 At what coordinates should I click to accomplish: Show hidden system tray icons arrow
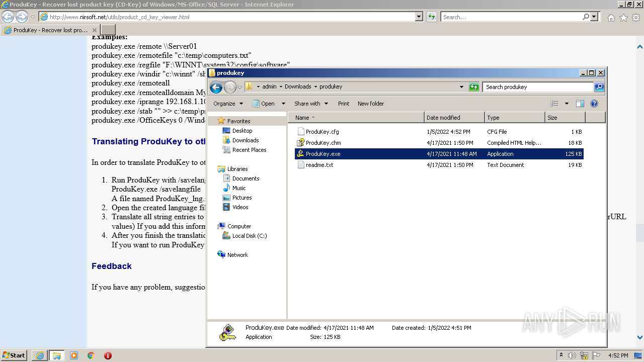[561, 355]
